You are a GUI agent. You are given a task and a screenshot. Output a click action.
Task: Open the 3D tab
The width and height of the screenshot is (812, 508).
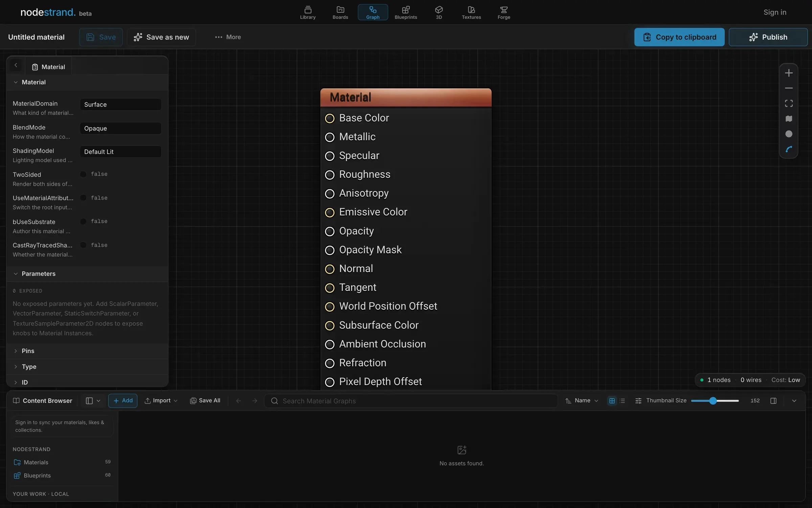coord(439,13)
